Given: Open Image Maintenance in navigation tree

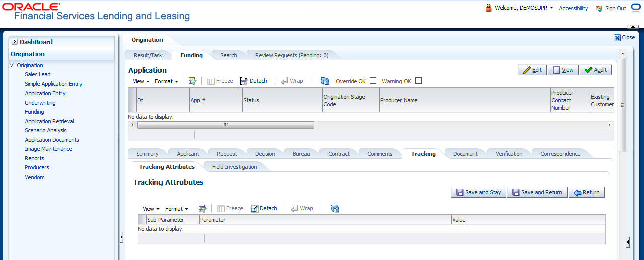Looking at the screenshot, I should coord(48,149).
